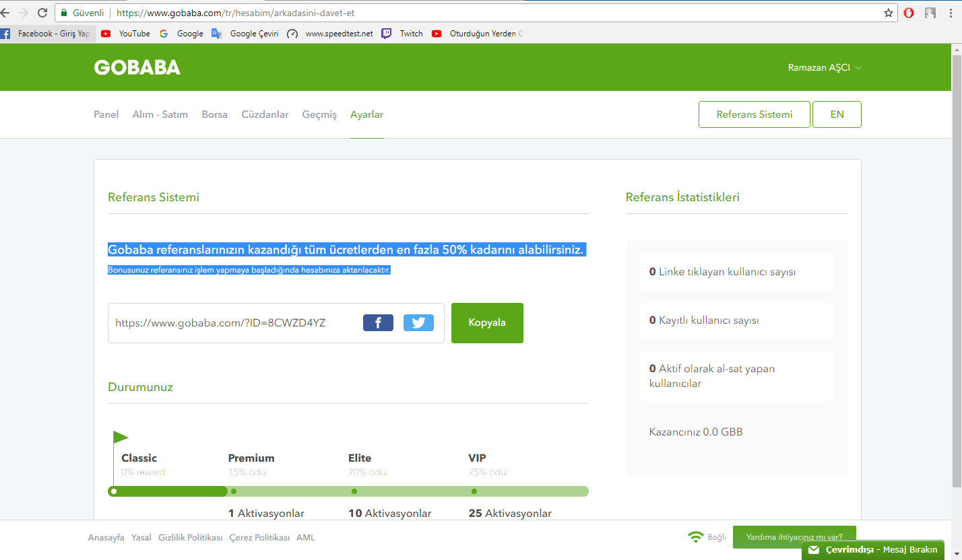Screen dimensions: 962x560
Task: Click 25 Aktivasyonlar text
Action: (x=510, y=514)
